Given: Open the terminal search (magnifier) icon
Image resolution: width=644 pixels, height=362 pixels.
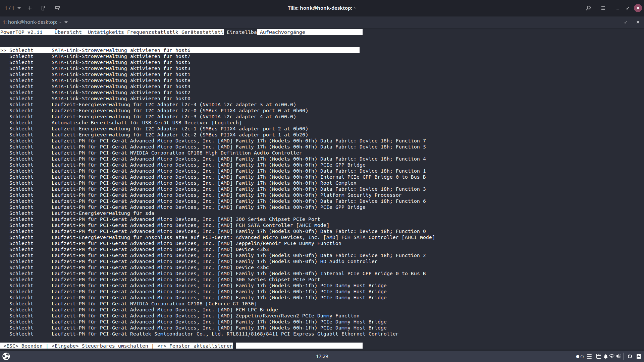Looking at the screenshot, I should [x=588, y=8].
